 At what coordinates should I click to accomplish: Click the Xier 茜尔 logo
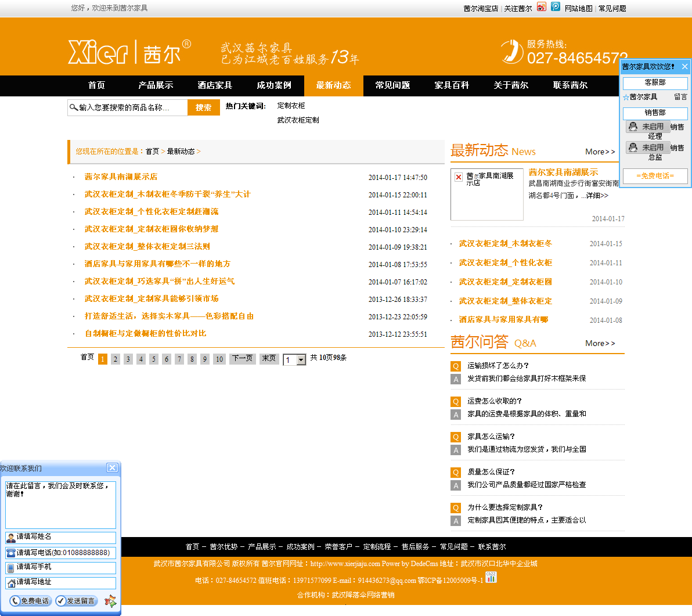[x=129, y=52]
